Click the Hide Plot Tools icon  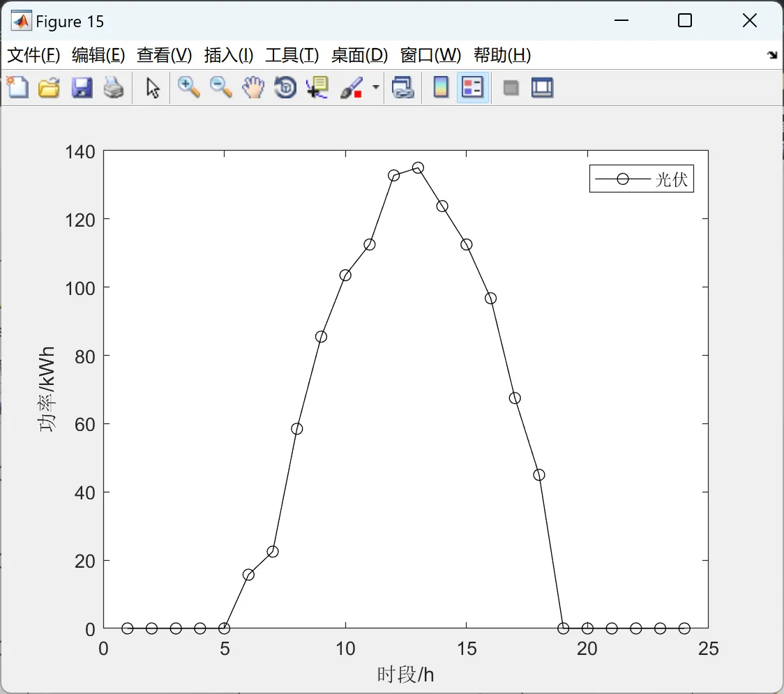511,88
